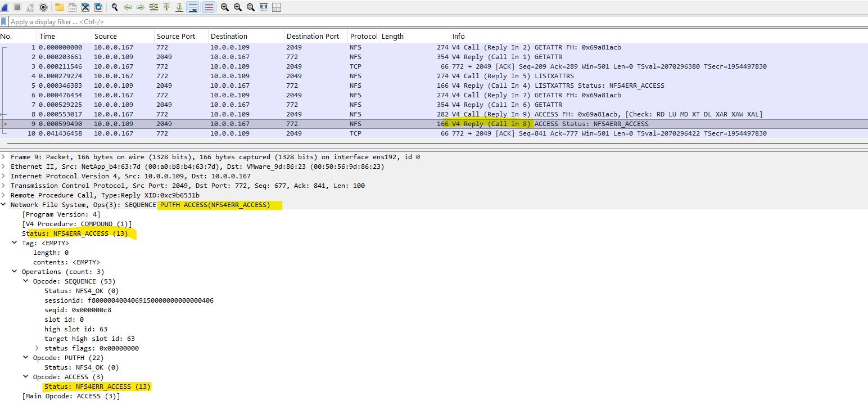
Task: Select packet 8 ACCESS call row
Action: (x=434, y=114)
